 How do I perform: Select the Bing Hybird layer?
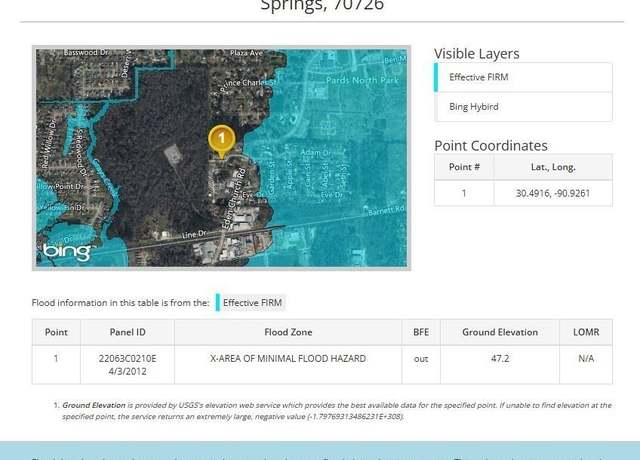(x=523, y=107)
